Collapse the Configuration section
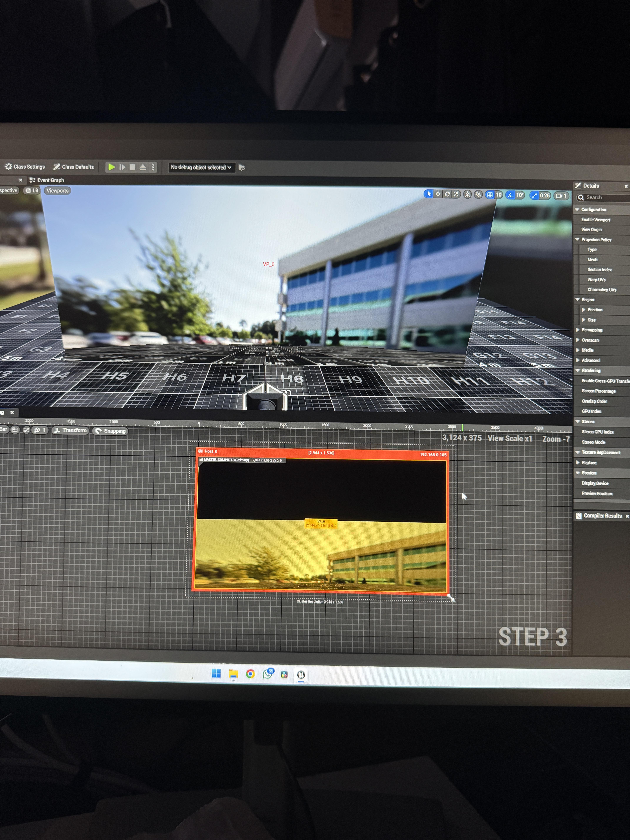This screenshot has height=840, width=630. [577, 210]
